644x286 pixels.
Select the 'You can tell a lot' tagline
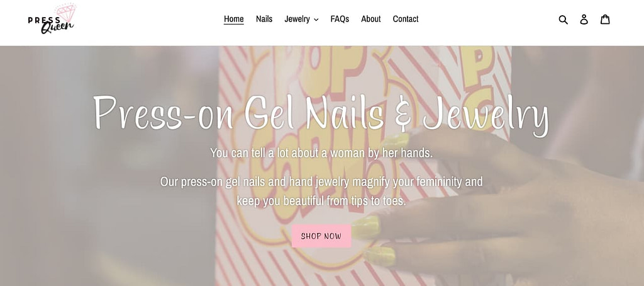[321, 152]
